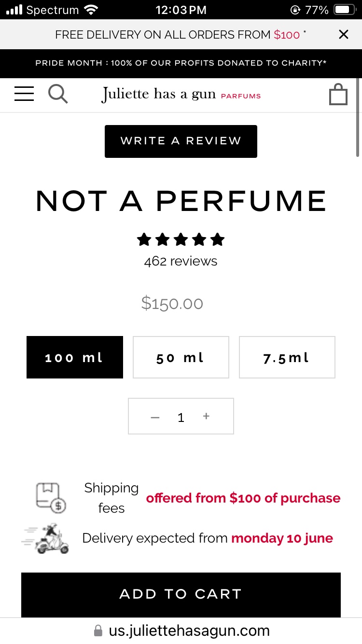Viewport: 362px width, 644px height.
Task: Open the hamburger navigation menu
Action: coord(24,94)
